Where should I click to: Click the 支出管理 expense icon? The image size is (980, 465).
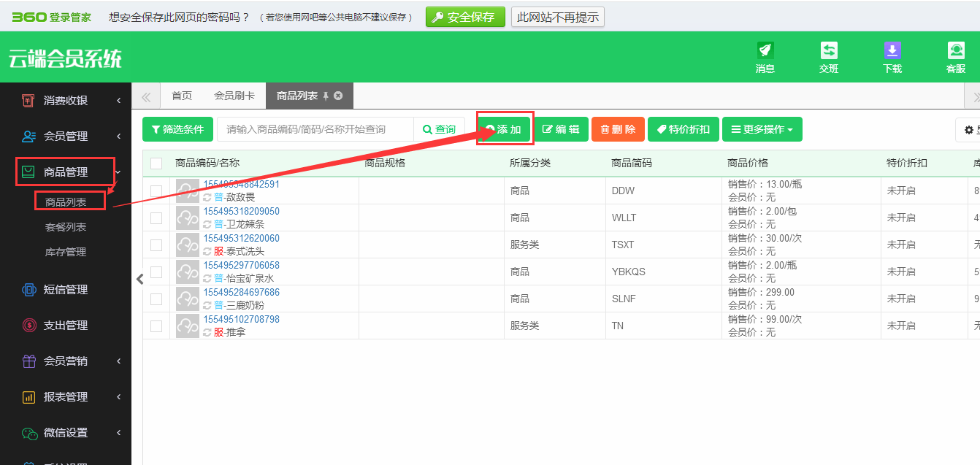click(28, 325)
